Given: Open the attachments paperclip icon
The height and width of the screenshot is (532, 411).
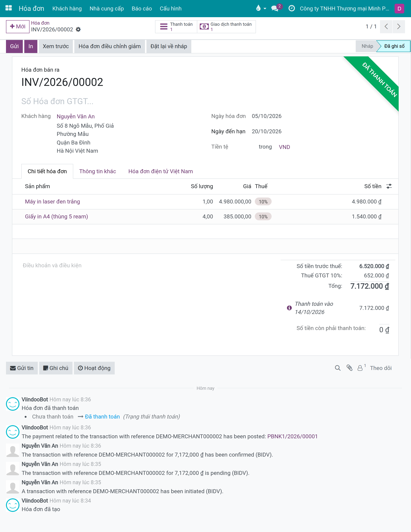Looking at the screenshot, I should 349,368.
